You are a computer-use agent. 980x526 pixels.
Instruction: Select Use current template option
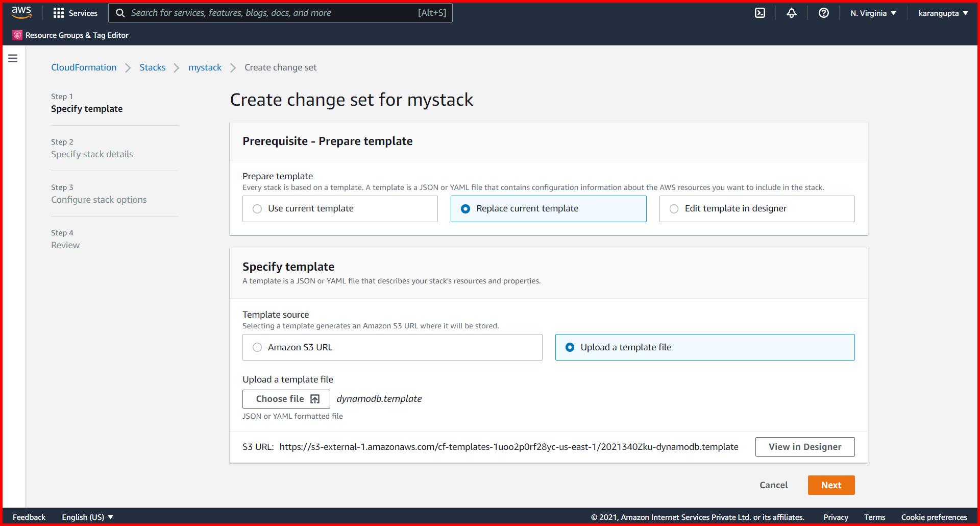click(257, 208)
